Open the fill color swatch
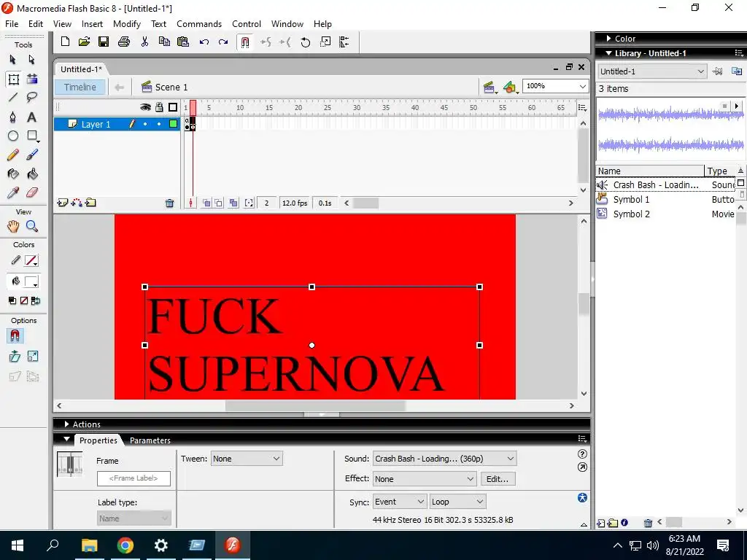747x560 pixels. click(x=31, y=282)
